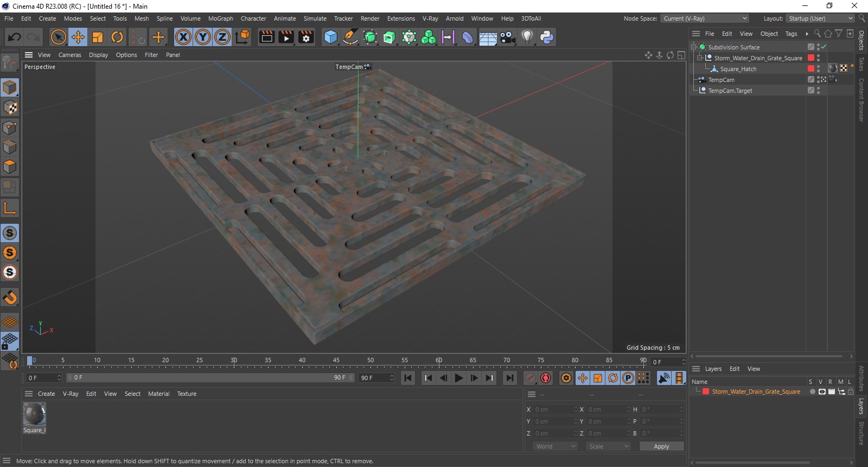The image size is (868, 467).
Task: Click the Undo arrow icon
Action: pos(15,37)
